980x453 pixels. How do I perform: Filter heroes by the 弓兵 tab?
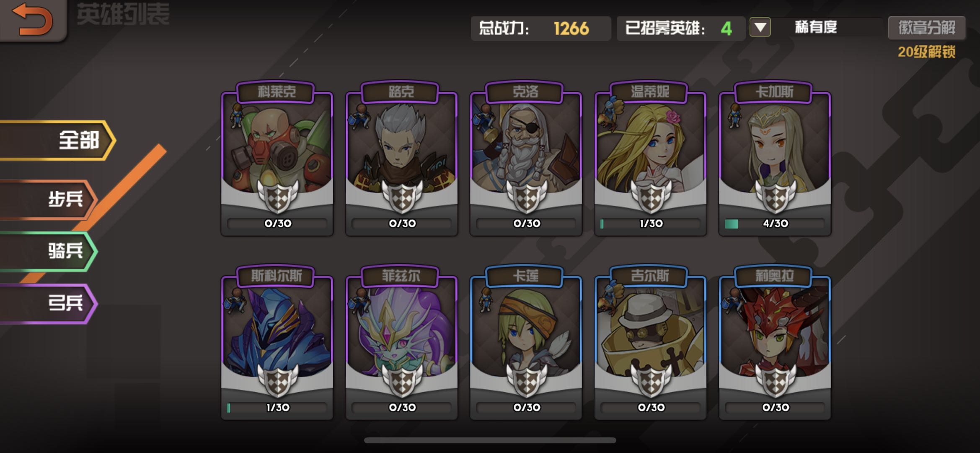[x=48, y=303]
